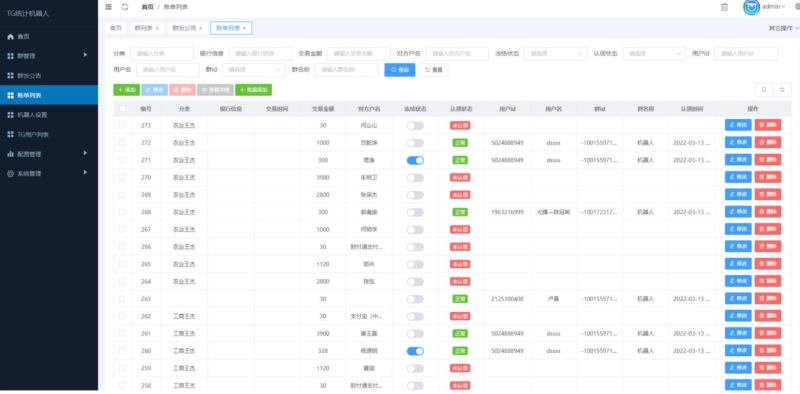Click the trash icon in the top header

pyautogui.click(x=724, y=7)
